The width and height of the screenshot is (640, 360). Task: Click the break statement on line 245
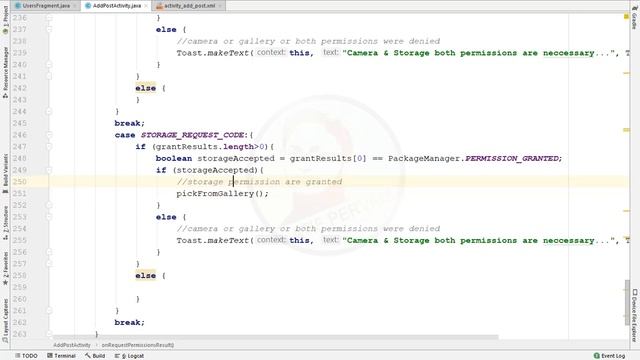click(129, 123)
